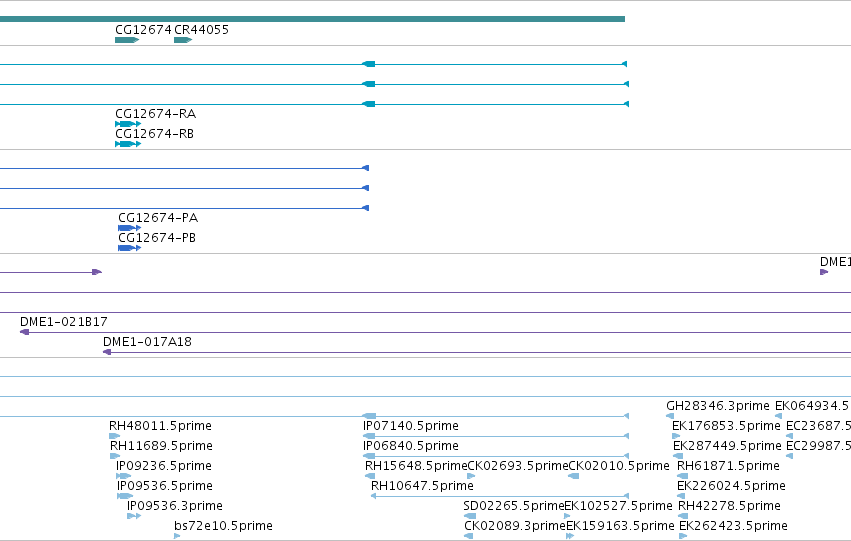Select the RH61871.5prime EST glyph
The width and height of the screenshot is (851, 541).
682,476
